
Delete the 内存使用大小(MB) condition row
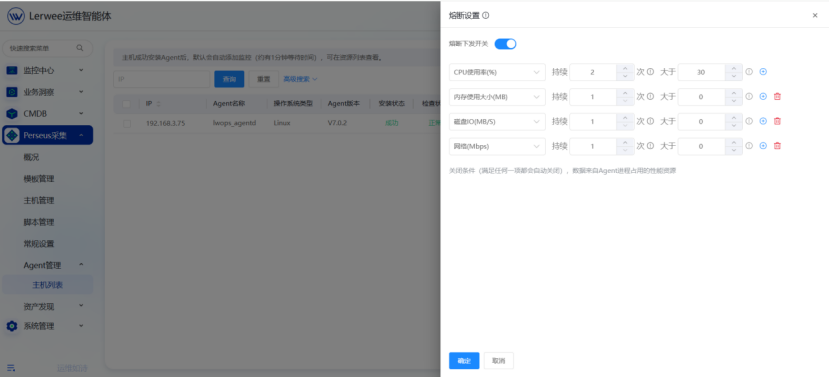(x=777, y=97)
